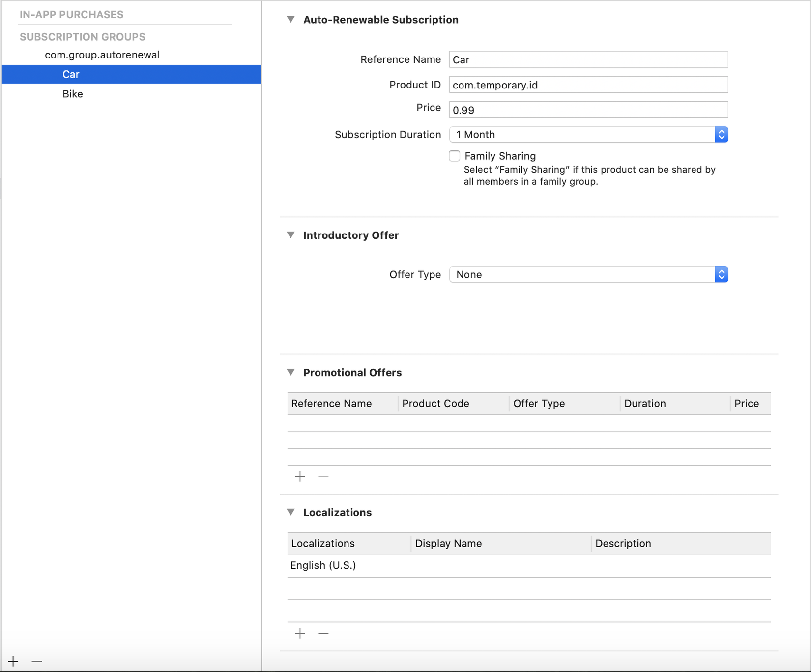Add a new localization with plus icon
Viewport: 811px width, 672px height.
tap(300, 633)
